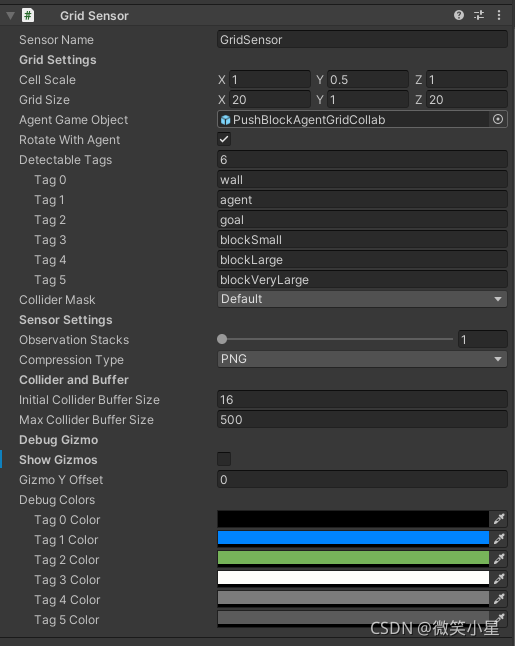The height and width of the screenshot is (646, 515).
Task: Open the Collider Mask dropdown
Action: point(362,299)
